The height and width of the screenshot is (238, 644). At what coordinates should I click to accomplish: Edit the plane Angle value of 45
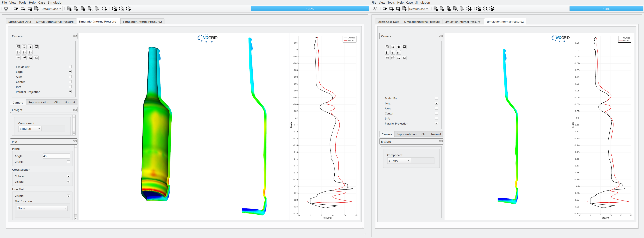click(x=56, y=156)
